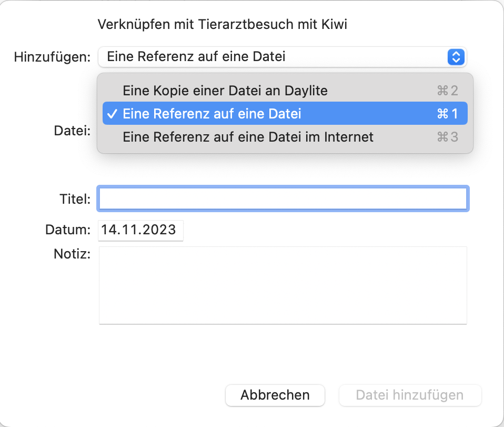This screenshot has height=427, width=504.
Task: Click the ⌘2 shortcut hint in menu
Action: [x=447, y=91]
